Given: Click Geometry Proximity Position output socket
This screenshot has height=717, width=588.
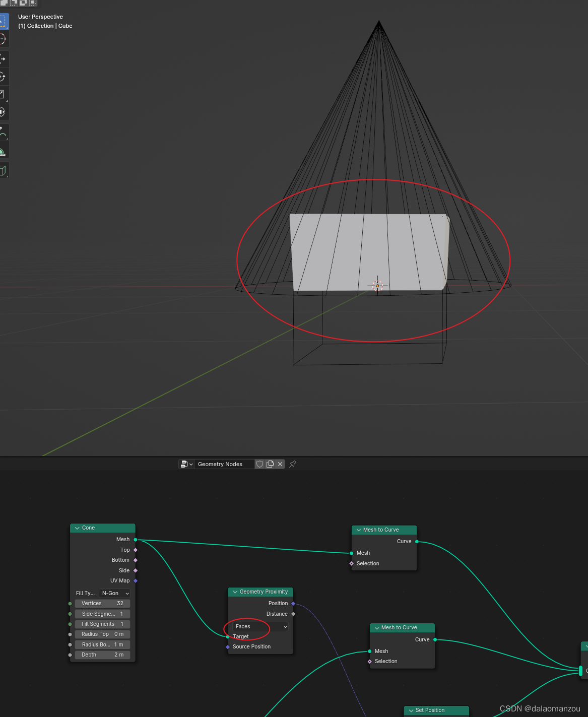Looking at the screenshot, I should point(293,604).
